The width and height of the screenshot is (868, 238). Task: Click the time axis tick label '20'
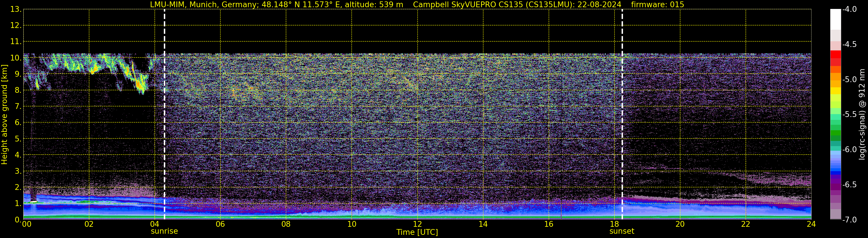click(680, 224)
